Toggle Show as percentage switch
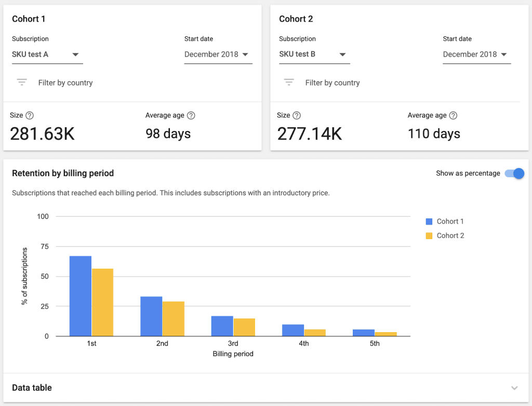This screenshot has height=406, width=532. coord(514,174)
